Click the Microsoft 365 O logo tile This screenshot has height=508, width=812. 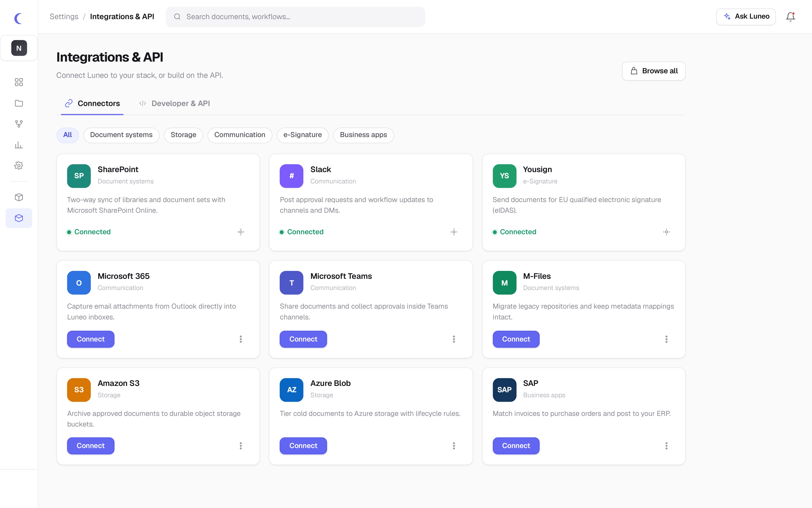coord(79,283)
